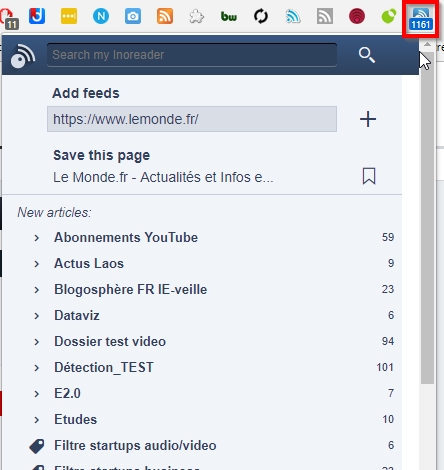Open Blogosphère FR IE-veille articles
The height and width of the screenshot is (470, 444).
point(131,290)
